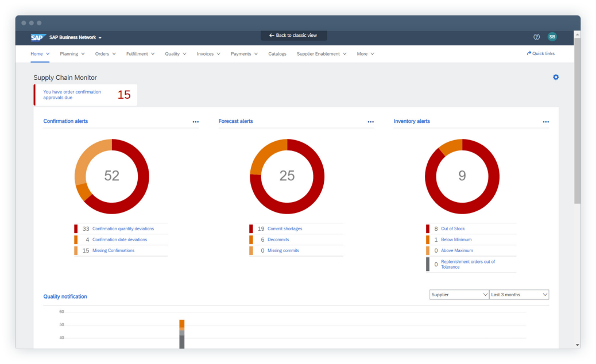Screen dimensions: 596x364
Task: Open Forecast alerts three-dot menu
Action: click(x=371, y=122)
